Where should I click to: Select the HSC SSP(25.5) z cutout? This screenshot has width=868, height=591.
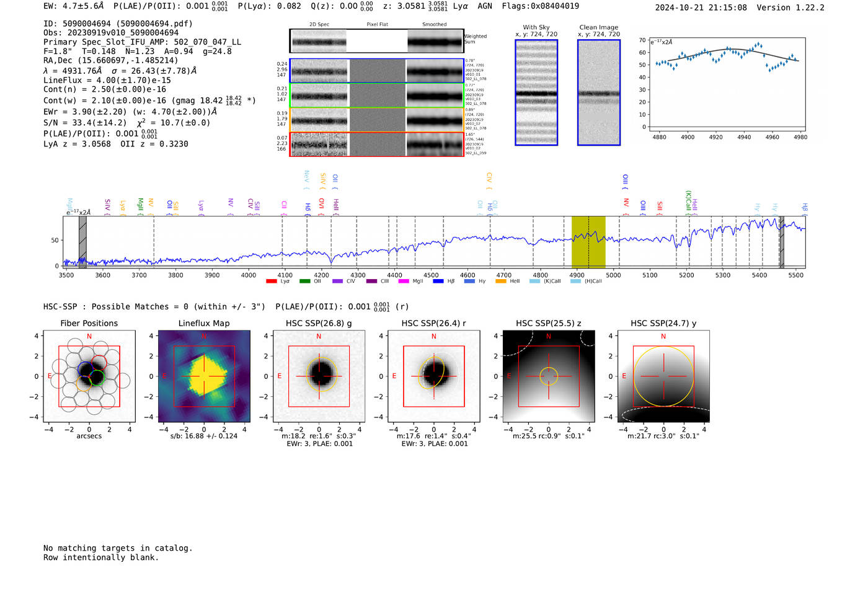[549, 376]
